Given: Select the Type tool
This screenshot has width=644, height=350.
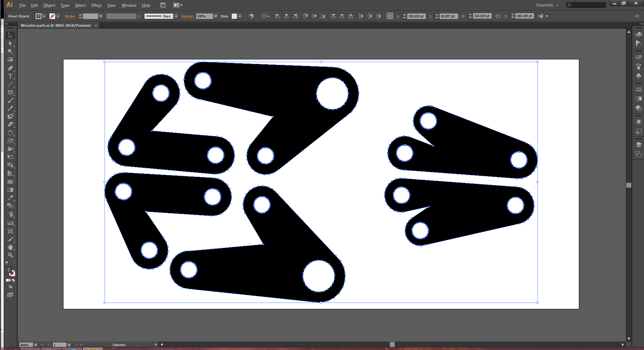Looking at the screenshot, I should click(x=10, y=76).
